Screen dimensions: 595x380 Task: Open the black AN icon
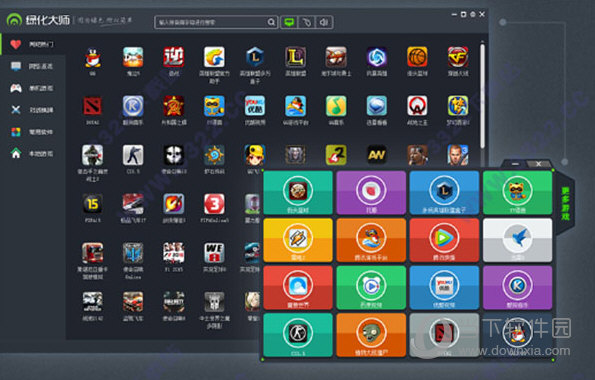click(377, 155)
